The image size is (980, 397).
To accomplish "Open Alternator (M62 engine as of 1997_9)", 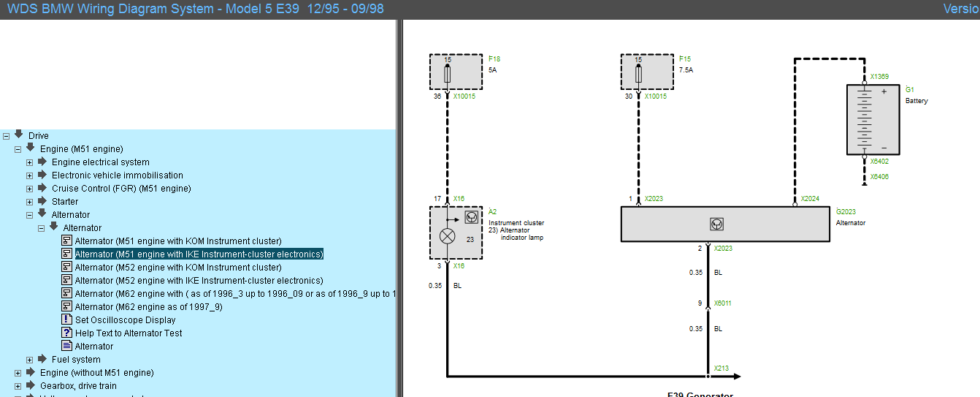I will tap(149, 306).
